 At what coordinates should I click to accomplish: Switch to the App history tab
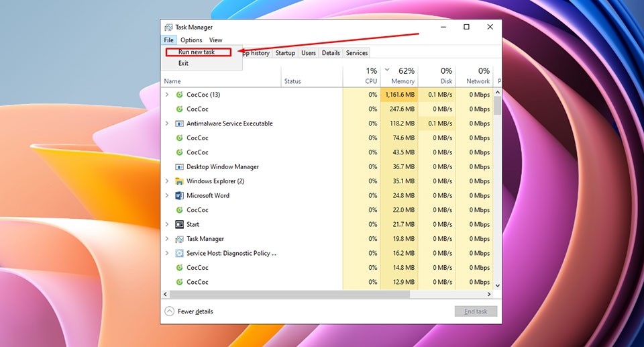pyautogui.click(x=256, y=53)
